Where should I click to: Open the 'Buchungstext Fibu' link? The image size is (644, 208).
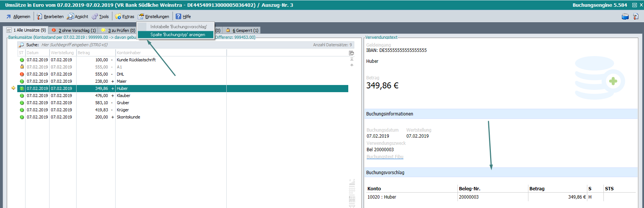tap(385, 157)
